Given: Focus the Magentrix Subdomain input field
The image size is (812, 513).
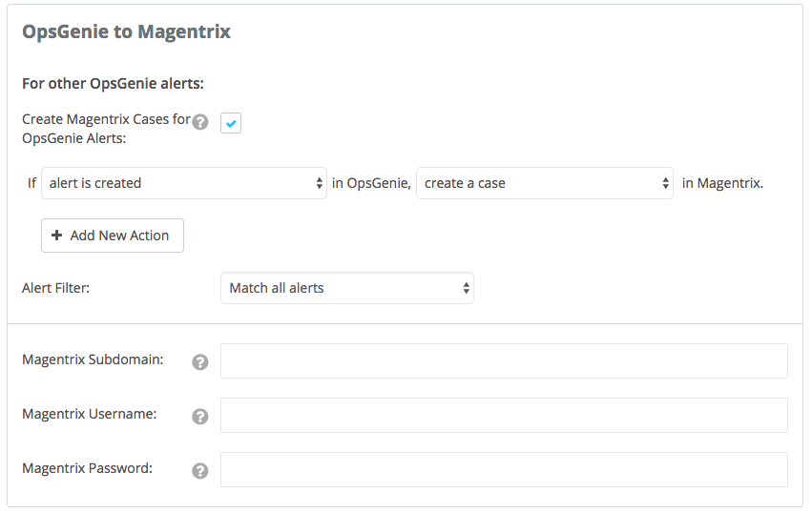Looking at the screenshot, I should click(504, 361).
